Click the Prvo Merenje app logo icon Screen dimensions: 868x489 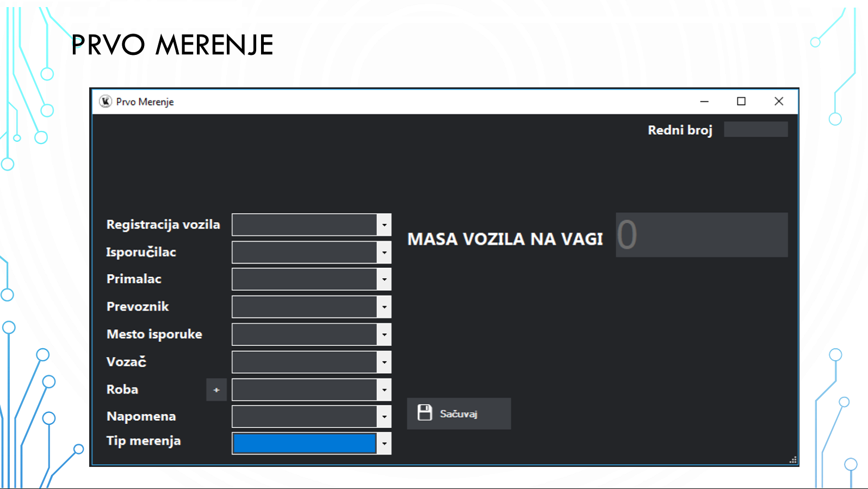tap(106, 102)
